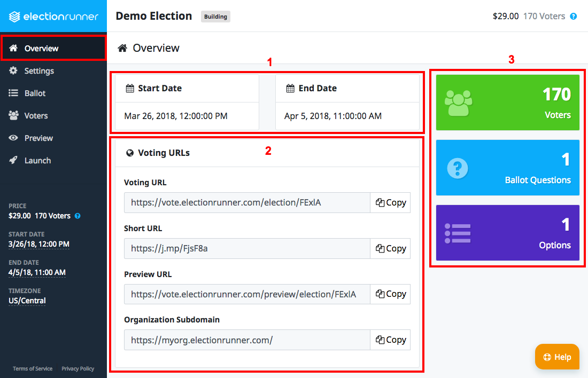Open the Launch sidebar item

coord(53,160)
